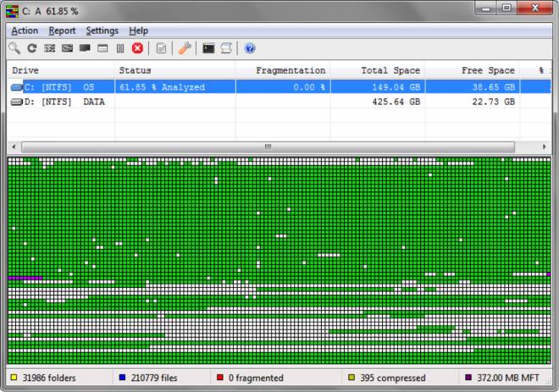
Task: Click the D: drive icon in list
Action: (17, 102)
